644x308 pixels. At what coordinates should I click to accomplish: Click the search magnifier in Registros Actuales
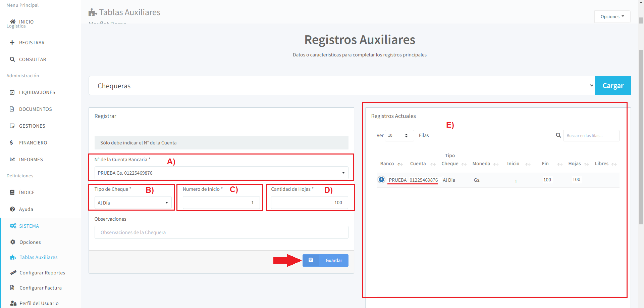(558, 135)
